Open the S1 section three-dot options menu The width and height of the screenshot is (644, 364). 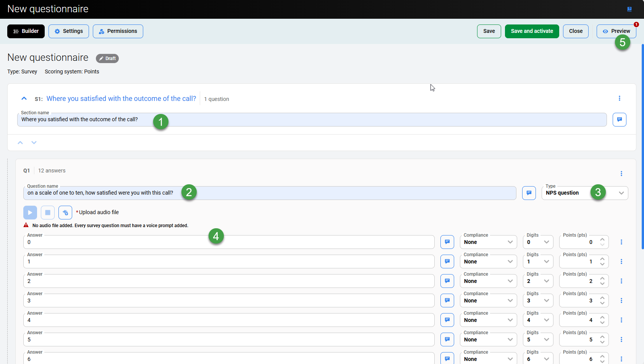(619, 99)
